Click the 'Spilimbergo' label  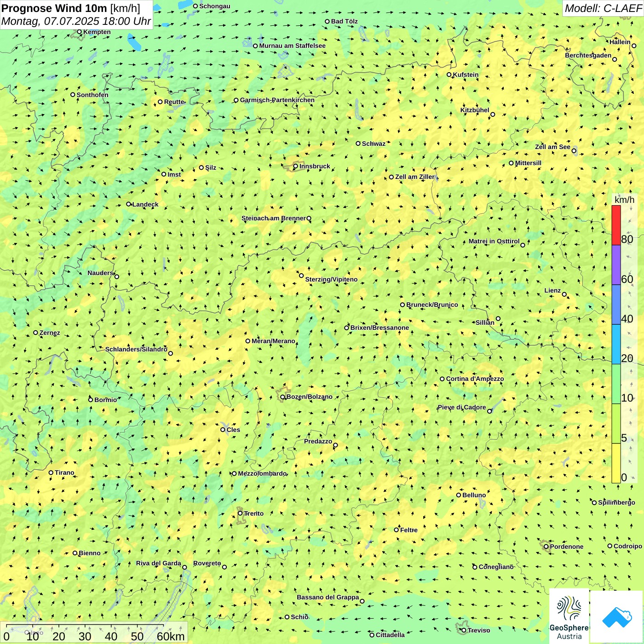point(616,502)
